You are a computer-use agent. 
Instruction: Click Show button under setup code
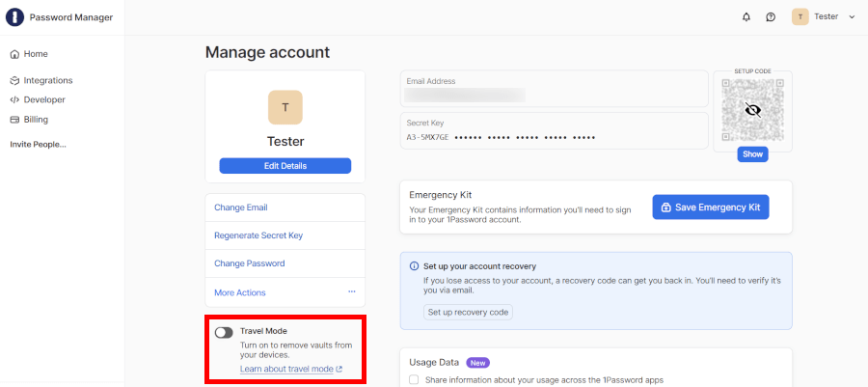click(752, 154)
